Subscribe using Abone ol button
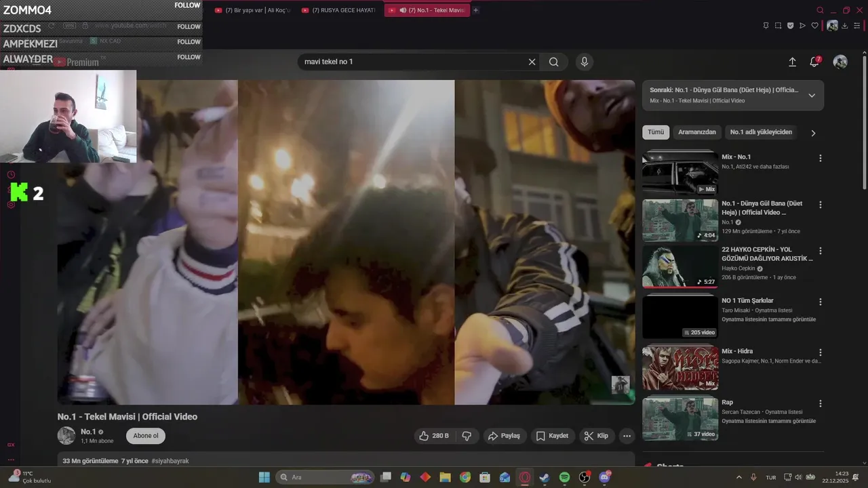868x488 pixels. (146, 436)
